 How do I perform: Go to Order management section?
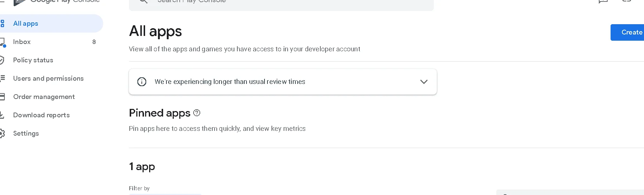[x=44, y=97]
